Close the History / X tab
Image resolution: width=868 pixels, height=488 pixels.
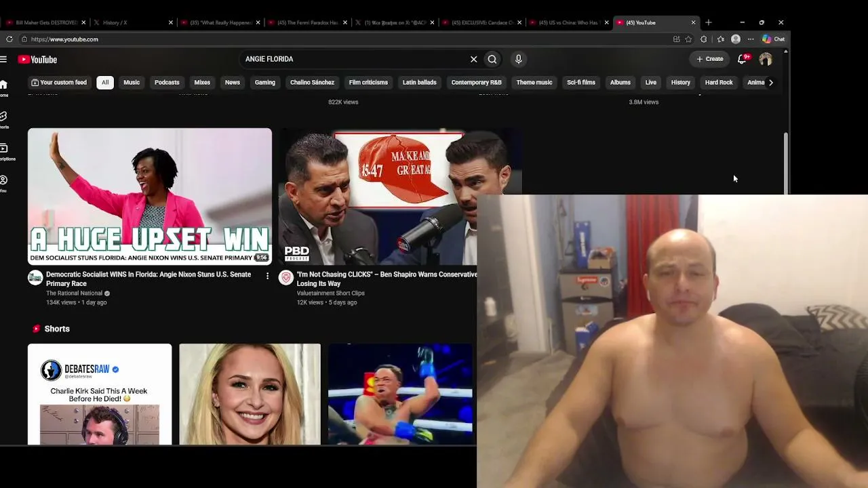pos(171,22)
